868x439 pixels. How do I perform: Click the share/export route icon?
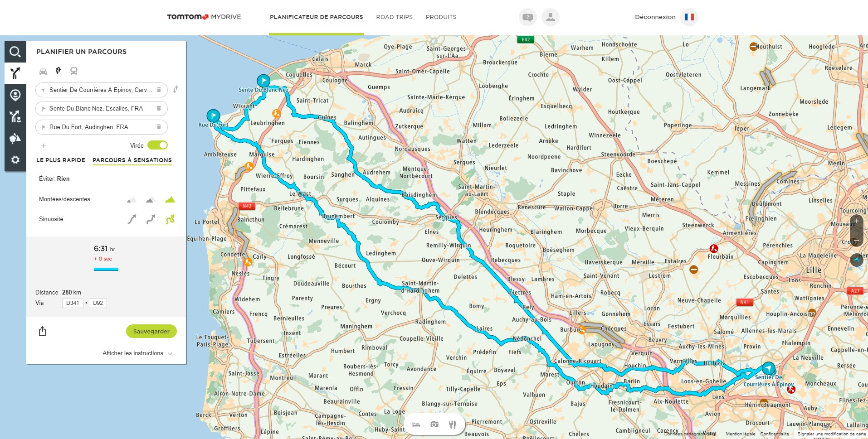point(43,331)
